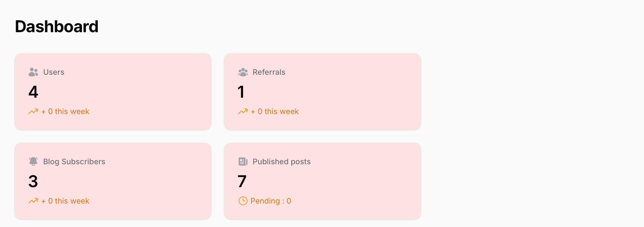Screen dimensions: 644x227
Task: Click '+ 0 this week' under Blog Subscribers
Action: 65,201
